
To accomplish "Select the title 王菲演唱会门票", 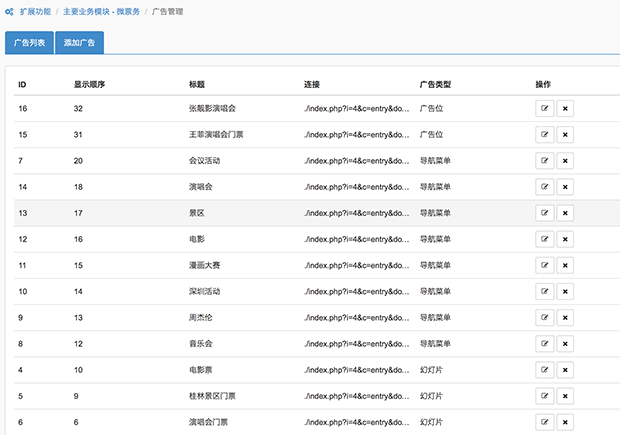I will [x=216, y=134].
